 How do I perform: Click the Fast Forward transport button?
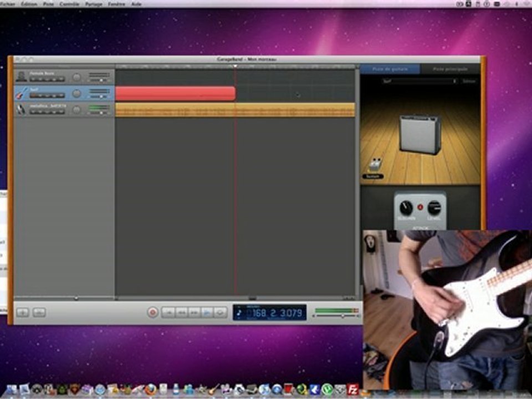(x=195, y=312)
